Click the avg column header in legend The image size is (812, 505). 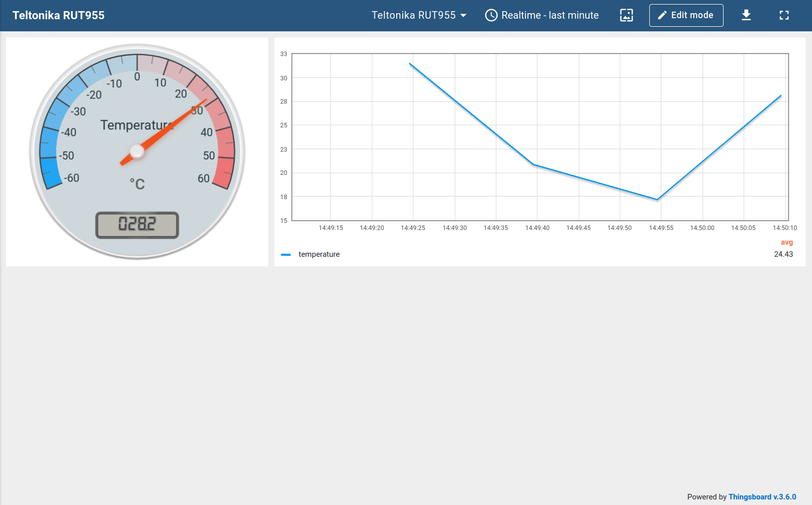(786, 242)
